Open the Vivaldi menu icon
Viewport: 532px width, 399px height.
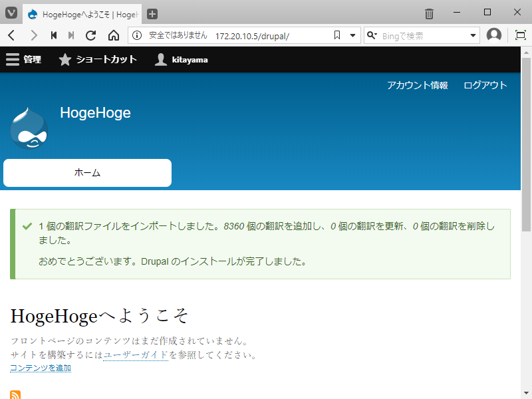pos(11,13)
